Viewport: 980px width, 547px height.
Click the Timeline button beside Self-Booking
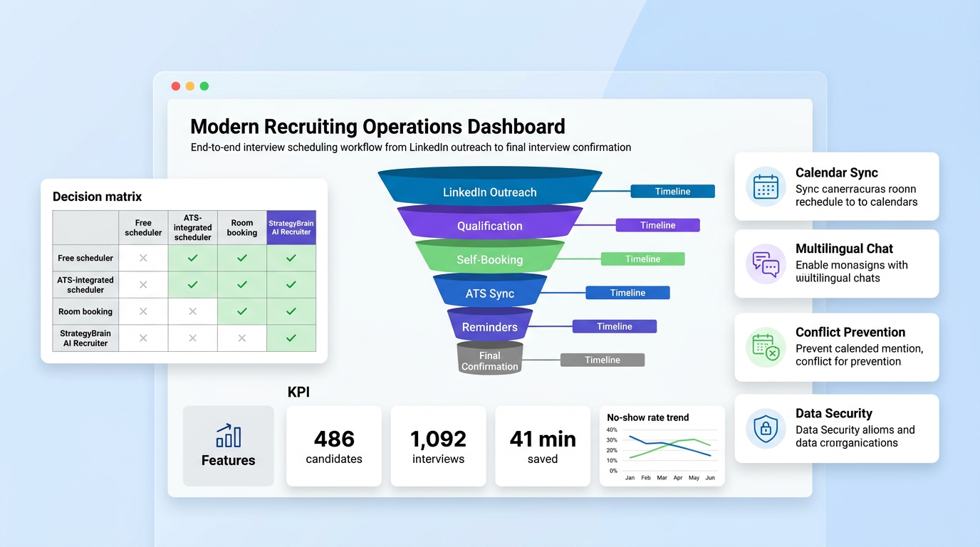click(x=642, y=259)
